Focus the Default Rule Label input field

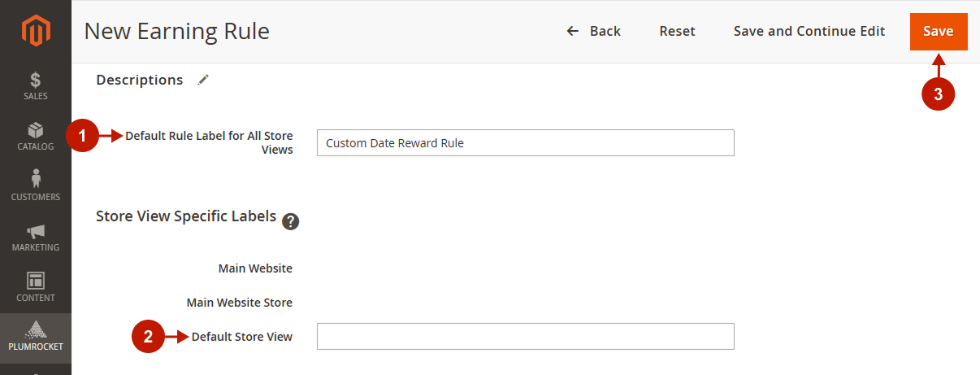526,142
